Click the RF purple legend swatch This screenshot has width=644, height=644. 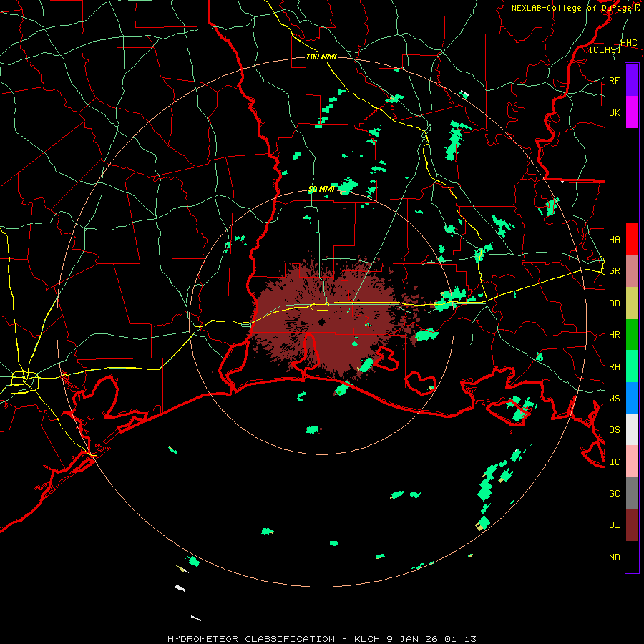632,80
